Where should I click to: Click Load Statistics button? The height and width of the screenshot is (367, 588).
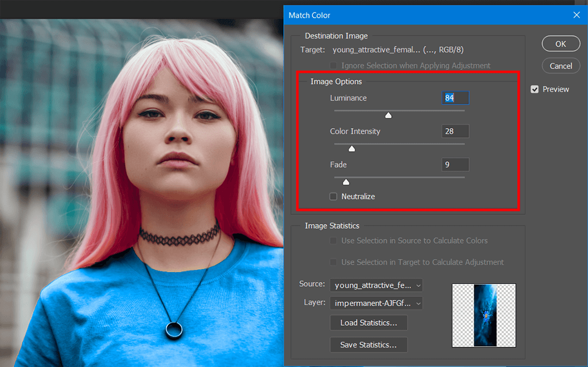(x=369, y=323)
